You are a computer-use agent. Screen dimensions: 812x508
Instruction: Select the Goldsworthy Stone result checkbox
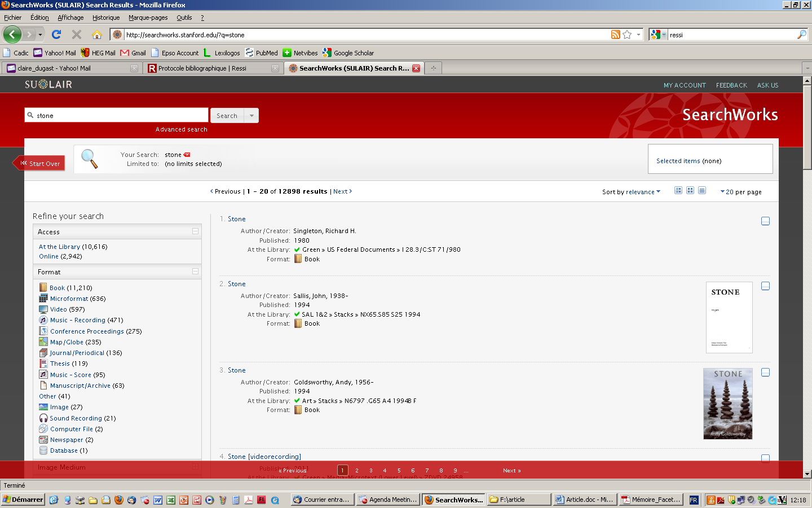tap(765, 373)
